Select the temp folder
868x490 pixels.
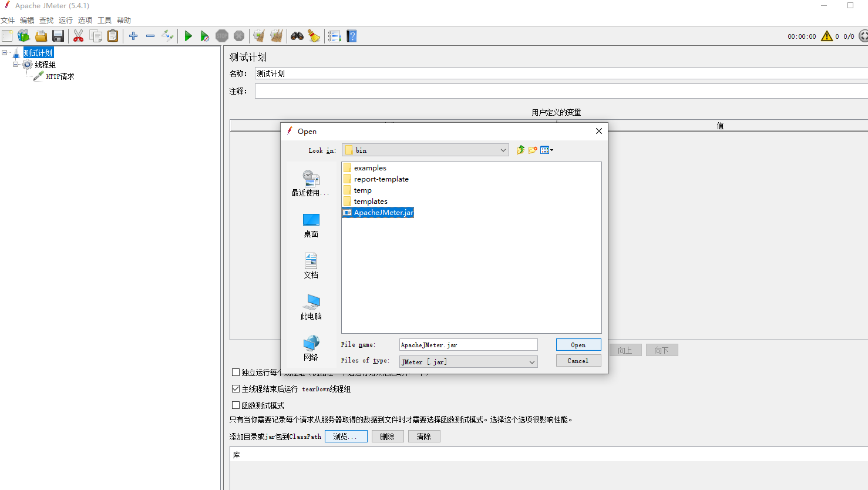click(357, 190)
